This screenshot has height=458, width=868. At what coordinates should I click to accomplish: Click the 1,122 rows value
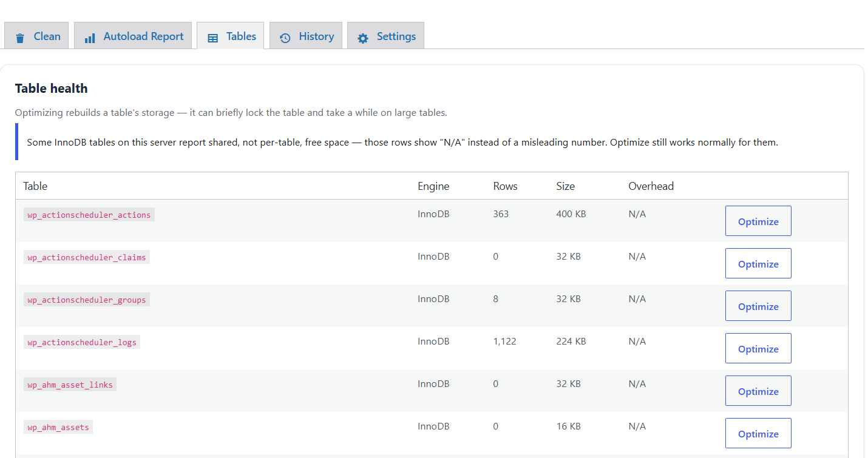click(x=504, y=342)
